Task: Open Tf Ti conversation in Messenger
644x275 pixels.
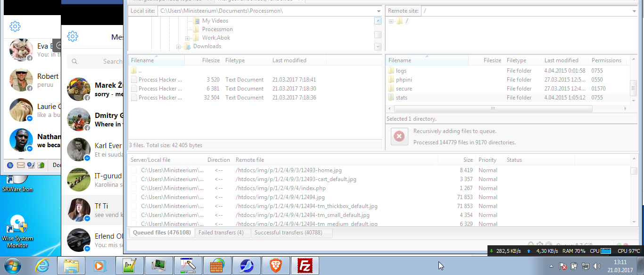Action: tap(92, 210)
